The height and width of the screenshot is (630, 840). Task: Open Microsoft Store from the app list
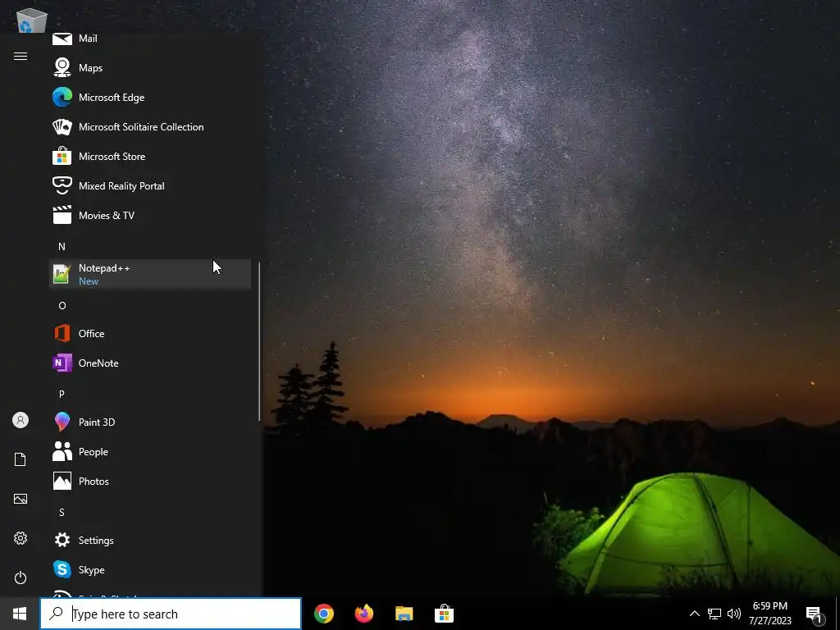coord(150,157)
